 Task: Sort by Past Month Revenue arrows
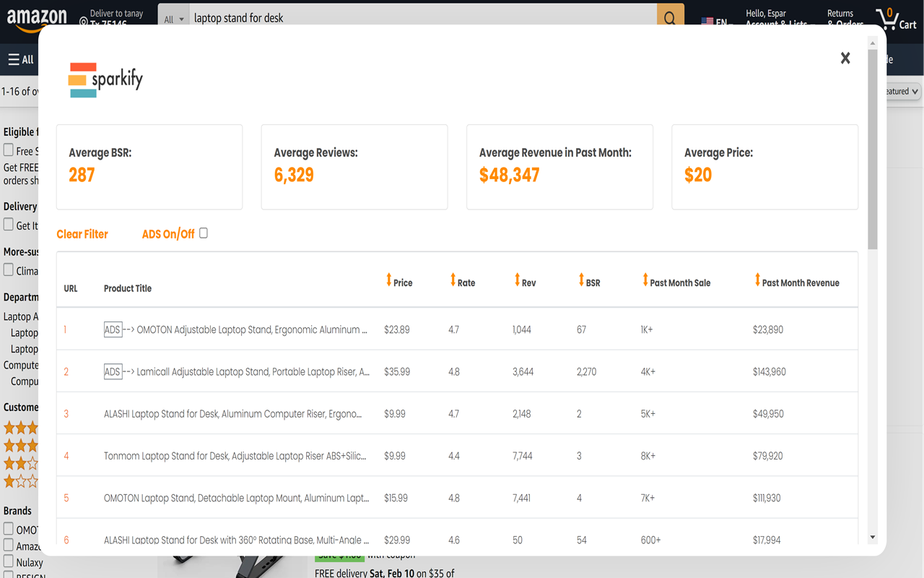[x=757, y=280]
